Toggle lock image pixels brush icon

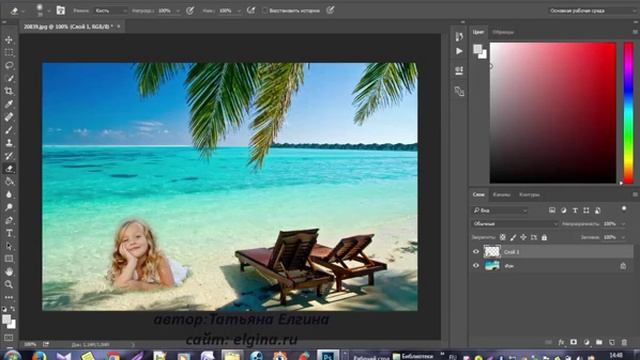pyautogui.click(x=513, y=237)
